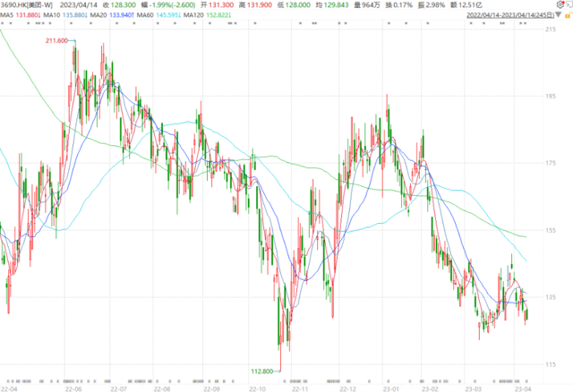Click the 175 price axis label
573x392 pixels.
tap(551, 163)
